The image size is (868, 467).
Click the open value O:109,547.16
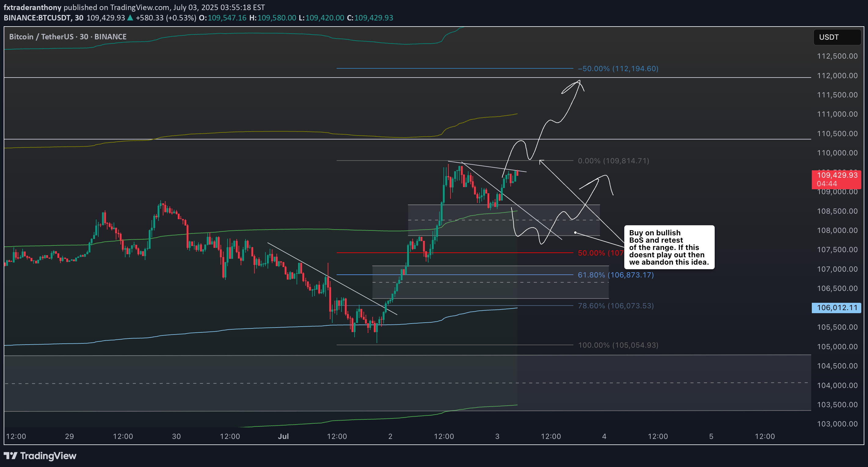222,18
